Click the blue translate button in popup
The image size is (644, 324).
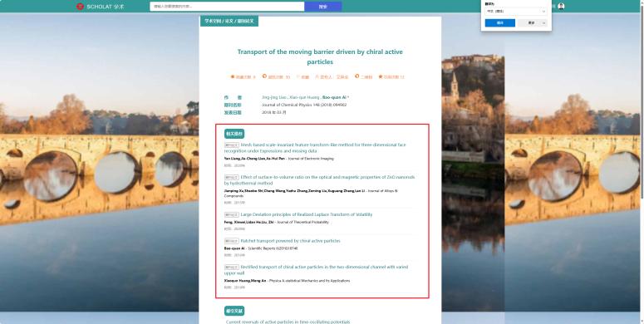point(500,23)
